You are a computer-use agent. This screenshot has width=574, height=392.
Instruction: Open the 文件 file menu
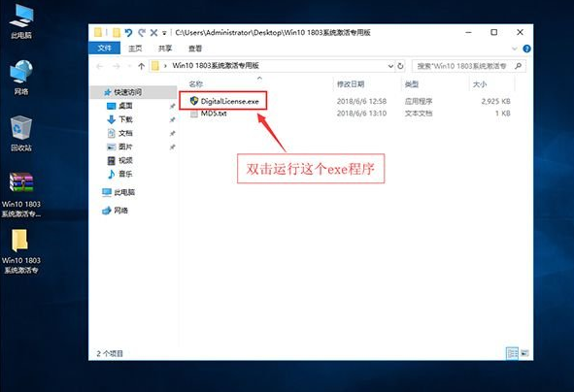click(x=104, y=48)
